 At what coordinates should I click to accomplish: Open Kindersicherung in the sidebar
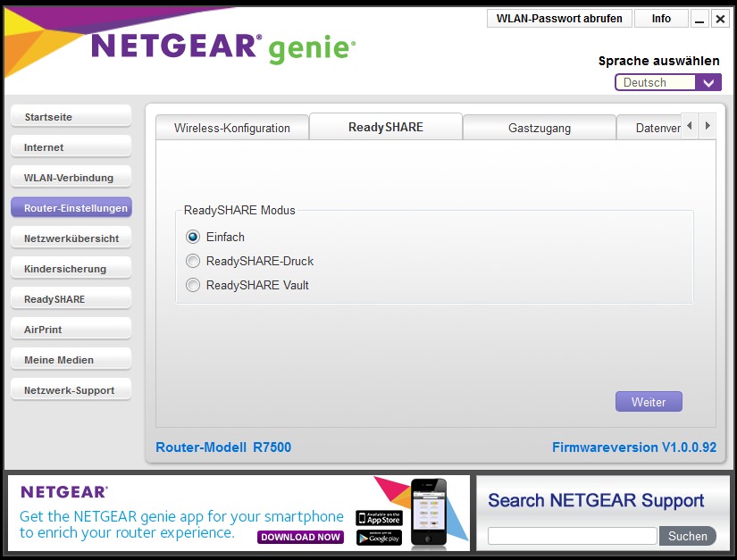click(71, 269)
